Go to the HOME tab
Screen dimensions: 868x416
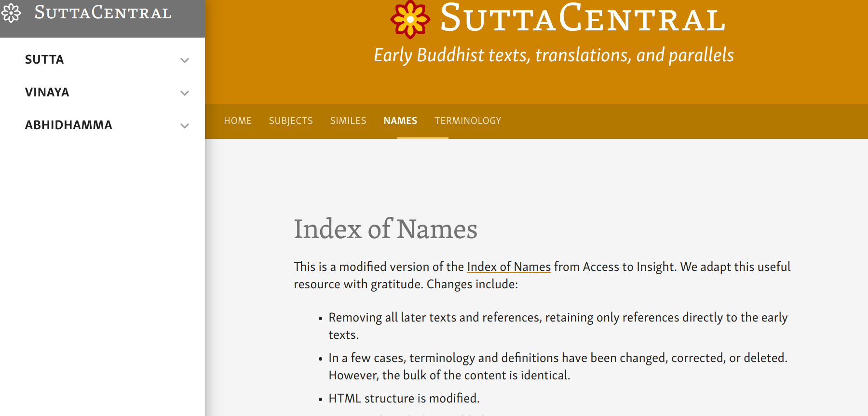[238, 121]
